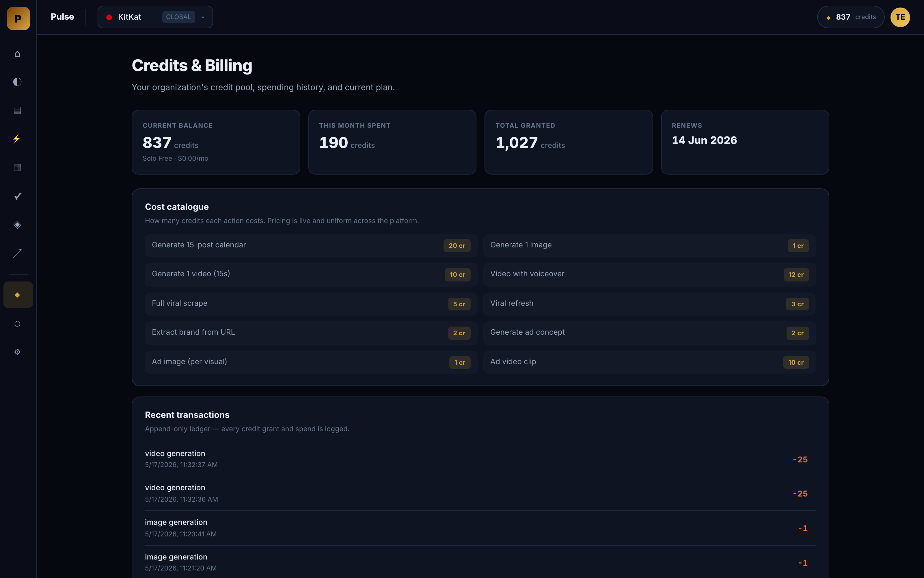924x578 pixels.
Task: Click the video generation transaction at 11:32:36 AM
Action: pos(480,494)
